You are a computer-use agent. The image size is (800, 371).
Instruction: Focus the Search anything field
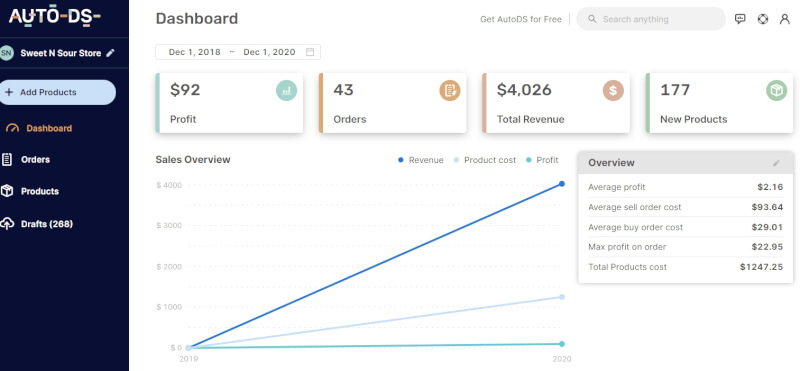point(651,19)
